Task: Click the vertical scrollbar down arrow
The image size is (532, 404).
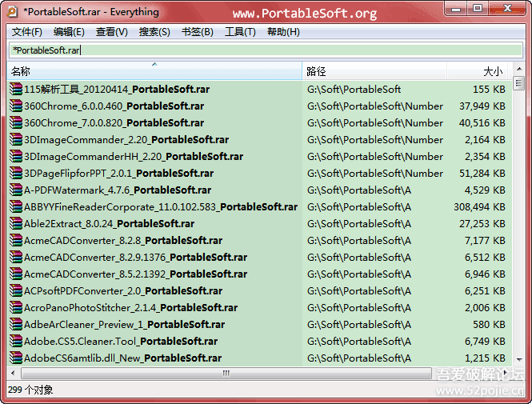Action: click(x=518, y=360)
